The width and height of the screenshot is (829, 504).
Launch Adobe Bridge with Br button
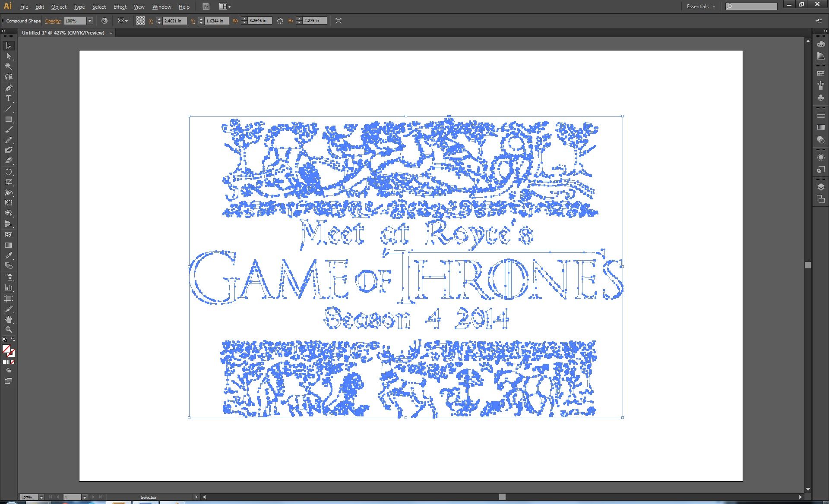[x=206, y=6]
